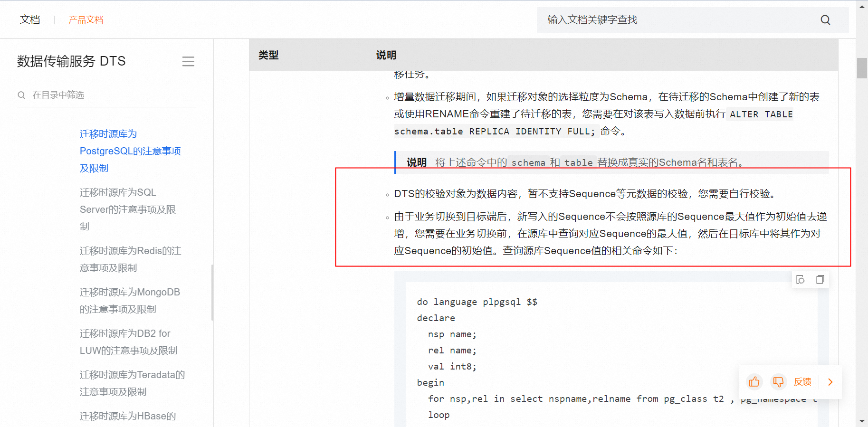Click the 说明 table column header
Image resolution: width=868 pixels, height=427 pixels.
[386, 55]
